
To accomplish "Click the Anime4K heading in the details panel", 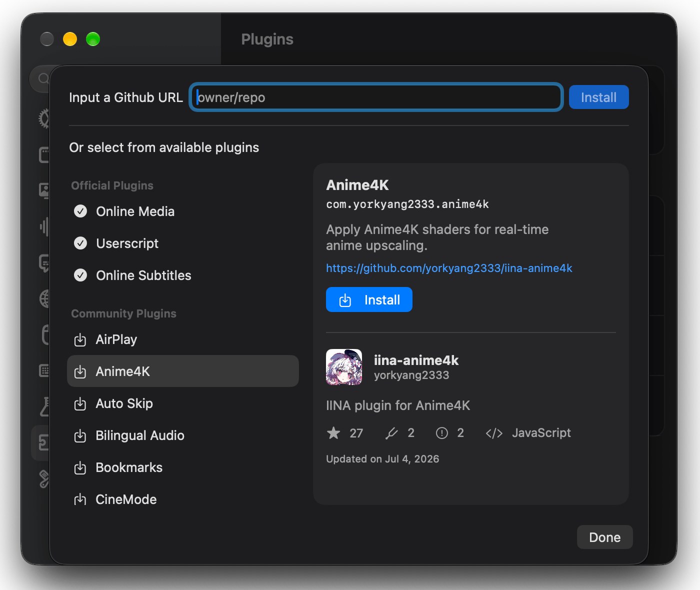I will click(x=357, y=185).
